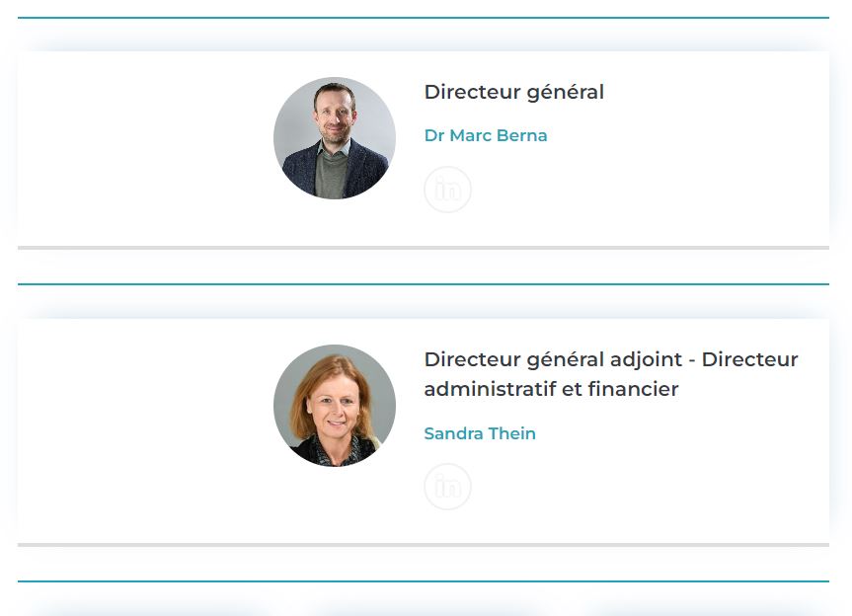
Task: Click the teal divider below Sandra Thein's card
Action: point(424,581)
